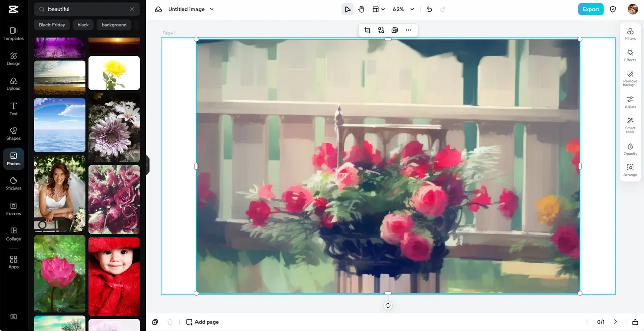Open the Filters panel
644x331 pixels.
pos(630,34)
